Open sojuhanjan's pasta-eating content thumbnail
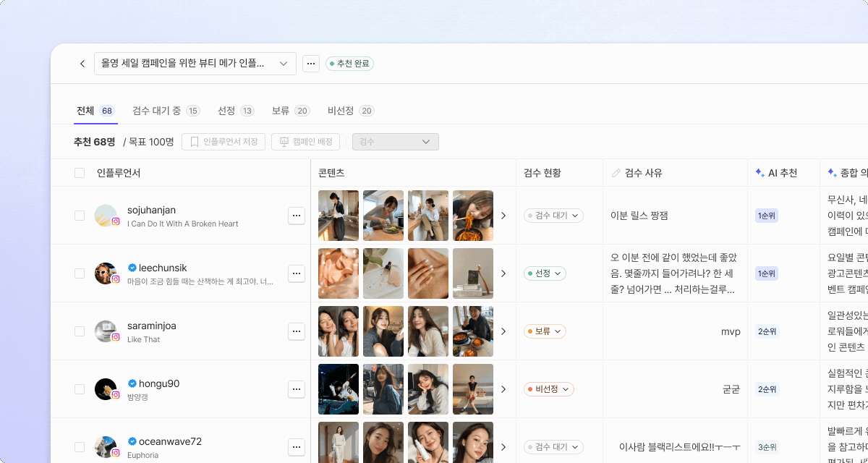 tap(473, 216)
